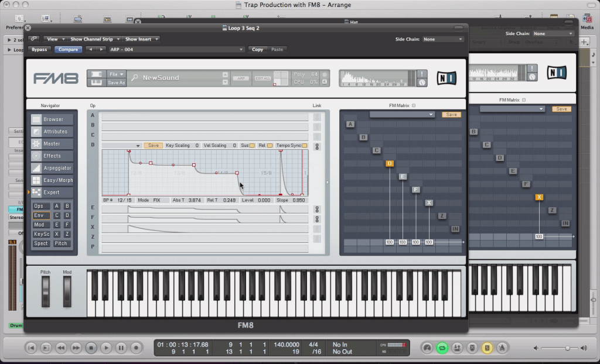This screenshot has height=364, width=600.
Task: Click the preset search magnifier icon
Action: pos(134,78)
